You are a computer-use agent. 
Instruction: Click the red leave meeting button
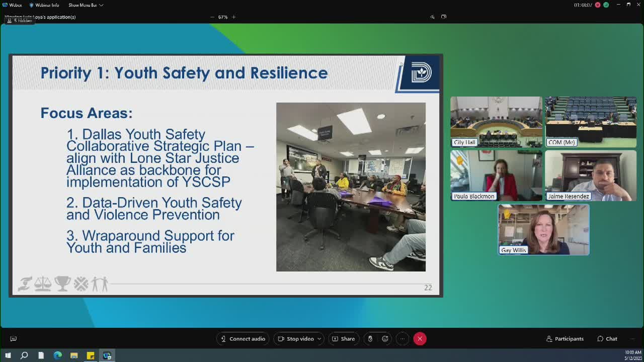coord(420,339)
